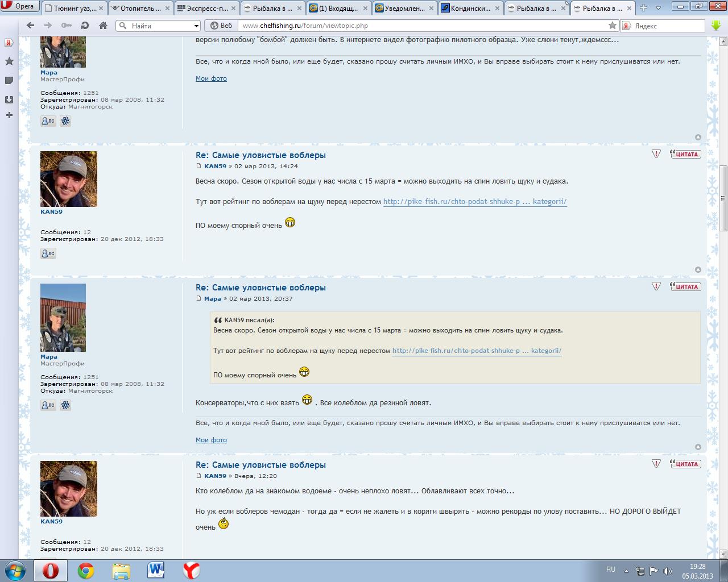
Task: Open a new tab with plus button
Action: (x=644, y=8)
